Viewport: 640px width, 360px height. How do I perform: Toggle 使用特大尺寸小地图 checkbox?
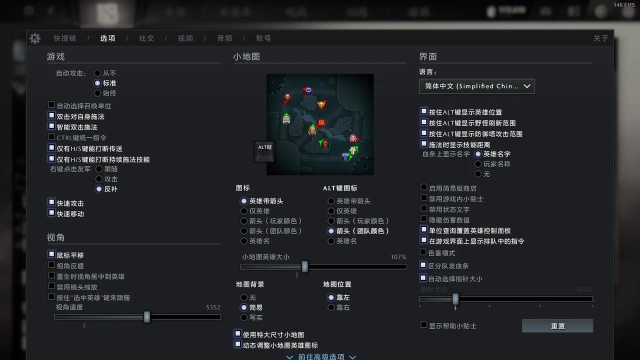point(238,334)
